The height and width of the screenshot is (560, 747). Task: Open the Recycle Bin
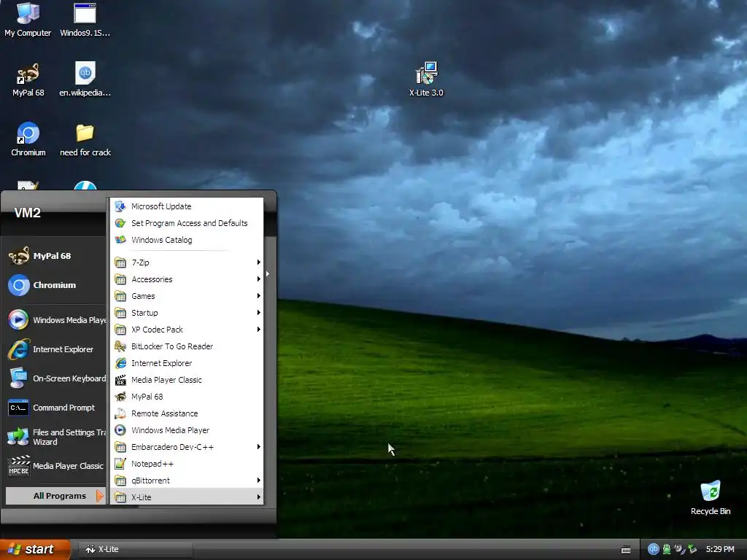[x=711, y=497]
